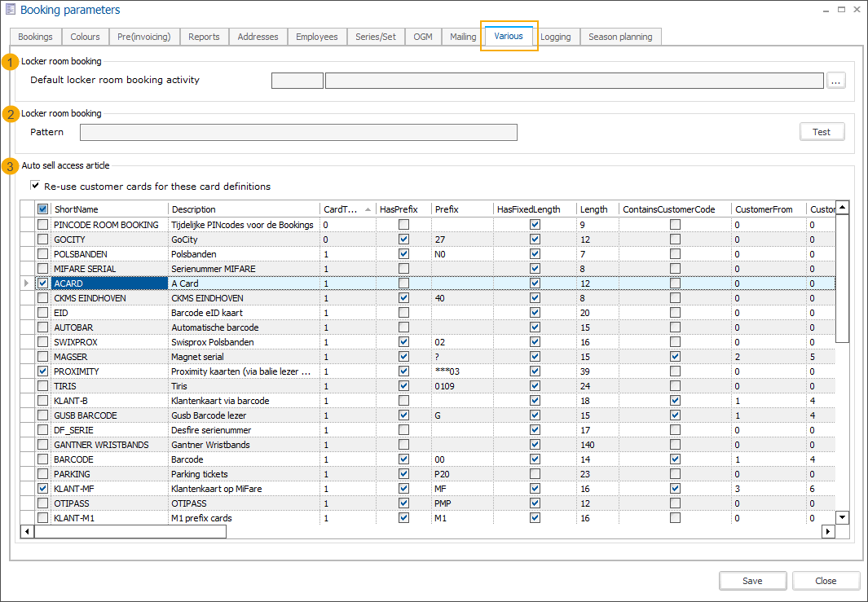Select the Various tab
This screenshot has width=868, height=602.
pyautogui.click(x=509, y=36)
